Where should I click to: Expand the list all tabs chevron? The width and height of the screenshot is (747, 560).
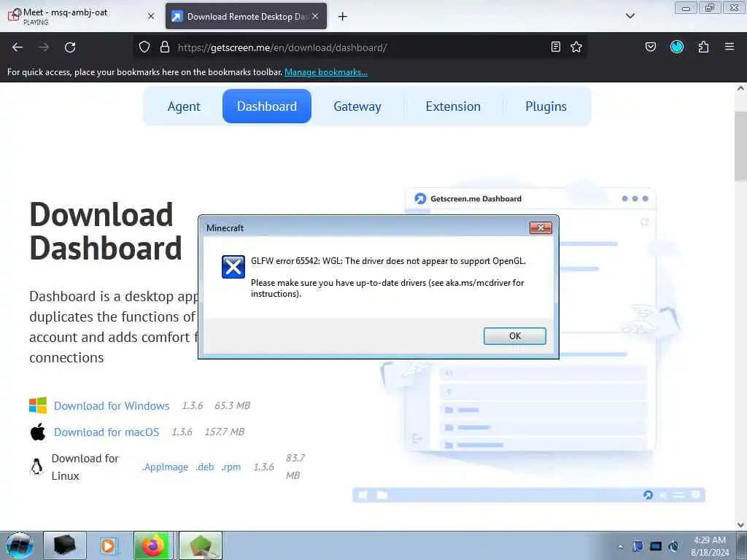click(630, 16)
